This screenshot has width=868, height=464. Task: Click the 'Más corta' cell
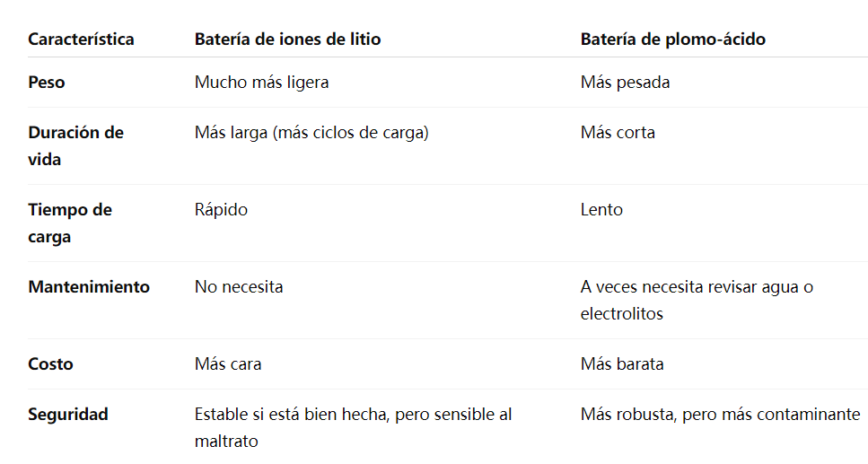[x=618, y=133]
